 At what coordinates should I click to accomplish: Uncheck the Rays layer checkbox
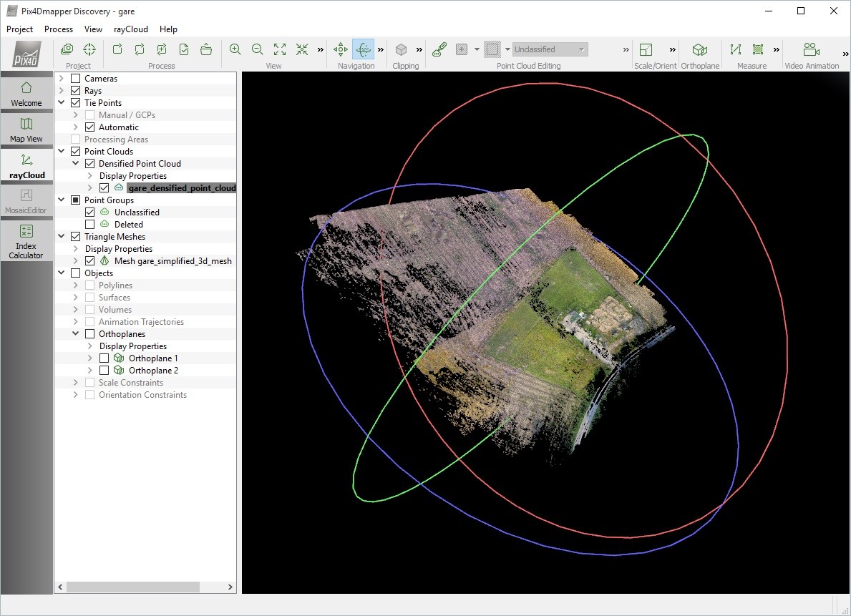[75, 91]
